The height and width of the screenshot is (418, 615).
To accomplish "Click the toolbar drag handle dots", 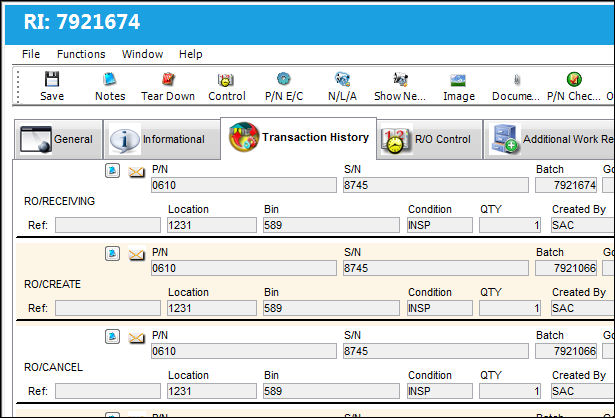I will pos(18,86).
